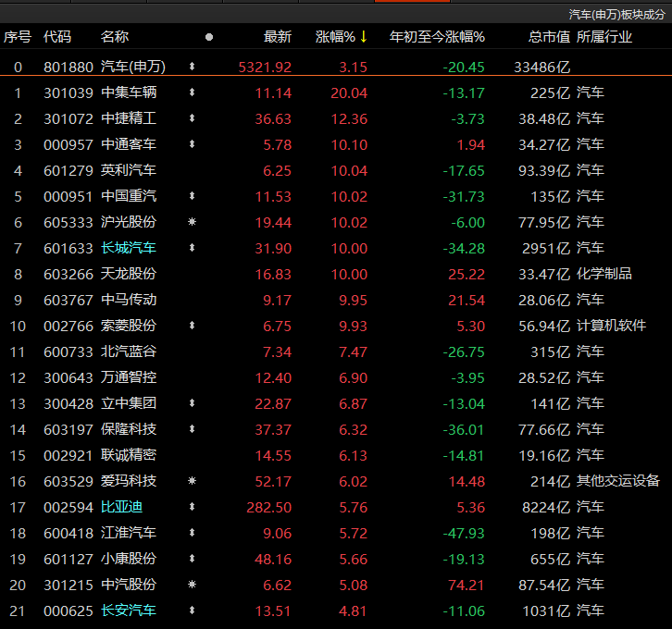Select the 小康股份 row by name
Screen dimensions: 672x629
[x=129, y=559]
